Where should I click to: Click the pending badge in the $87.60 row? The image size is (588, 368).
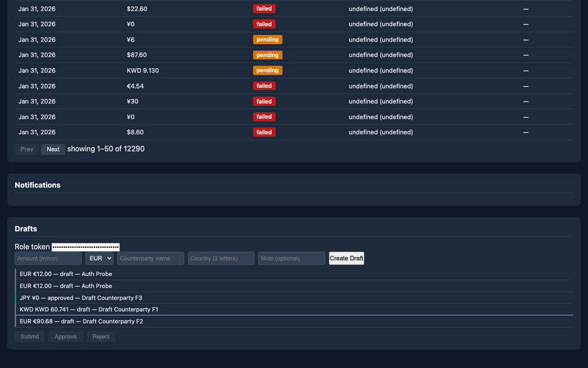[x=268, y=55]
